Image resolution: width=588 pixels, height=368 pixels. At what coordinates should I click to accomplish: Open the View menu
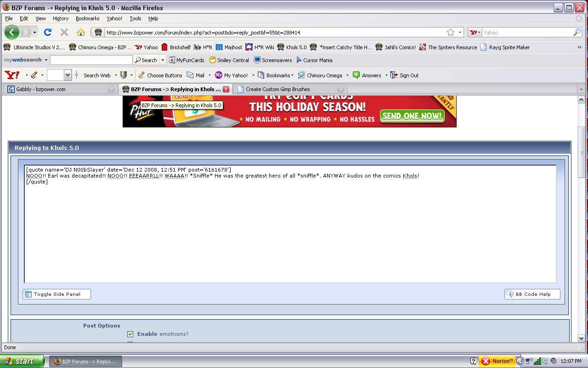[41, 18]
